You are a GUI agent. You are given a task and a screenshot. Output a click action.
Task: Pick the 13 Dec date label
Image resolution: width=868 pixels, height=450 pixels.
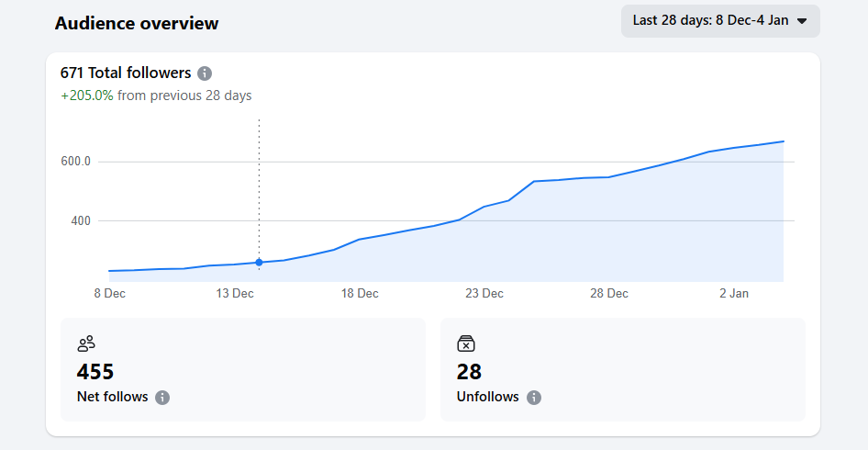pos(235,294)
